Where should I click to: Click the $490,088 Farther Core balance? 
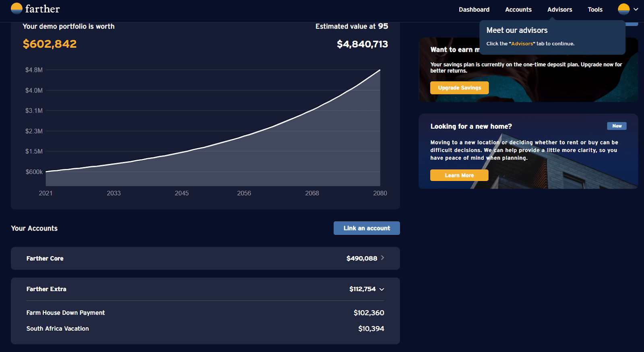coord(362,258)
